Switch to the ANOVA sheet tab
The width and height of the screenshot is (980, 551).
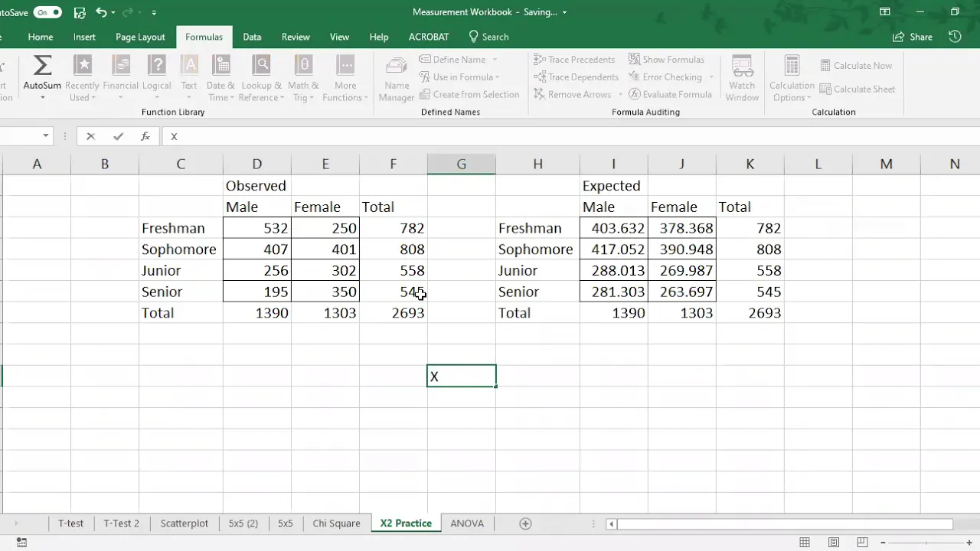point(467,523)
